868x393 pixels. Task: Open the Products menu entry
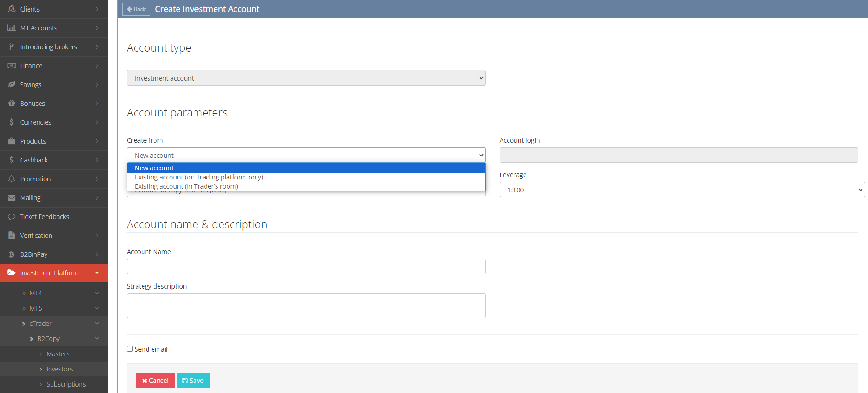coord(33,141)
